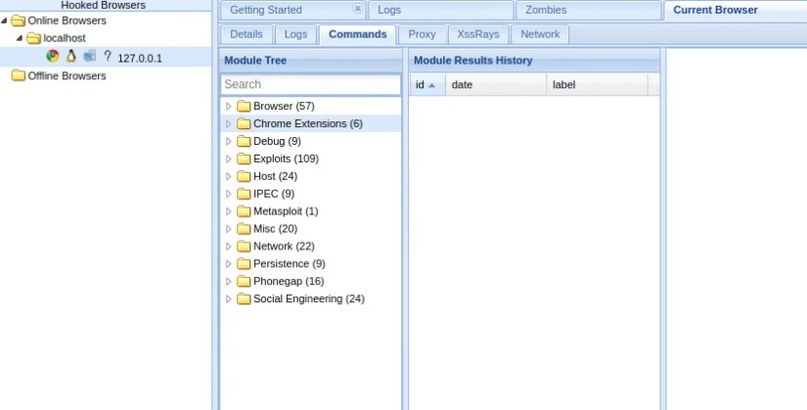Image resolution: width=807 pixels, height=410 pixels.
Task: Expand the Persistence (9) module folder
Action: pos(229,264)
